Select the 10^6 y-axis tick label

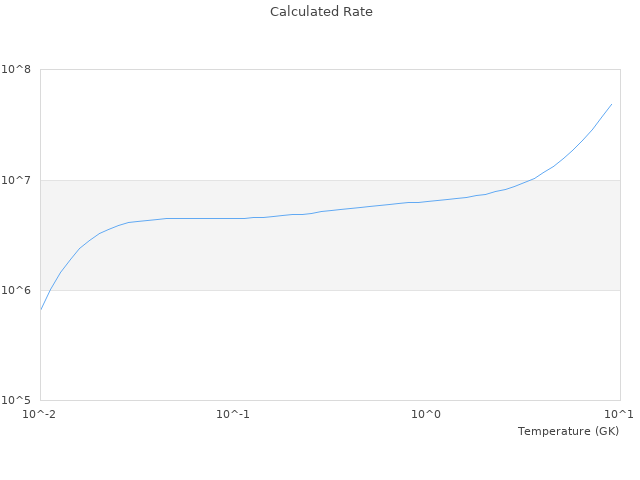click(18, 290)
